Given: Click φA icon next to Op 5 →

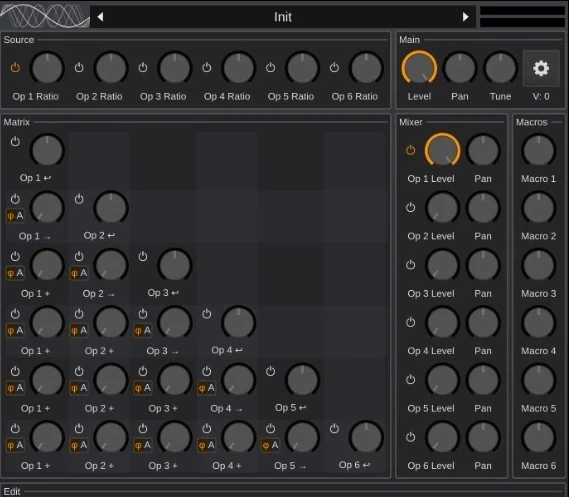Looking at the screenshot, I should [x=270, y=445].
